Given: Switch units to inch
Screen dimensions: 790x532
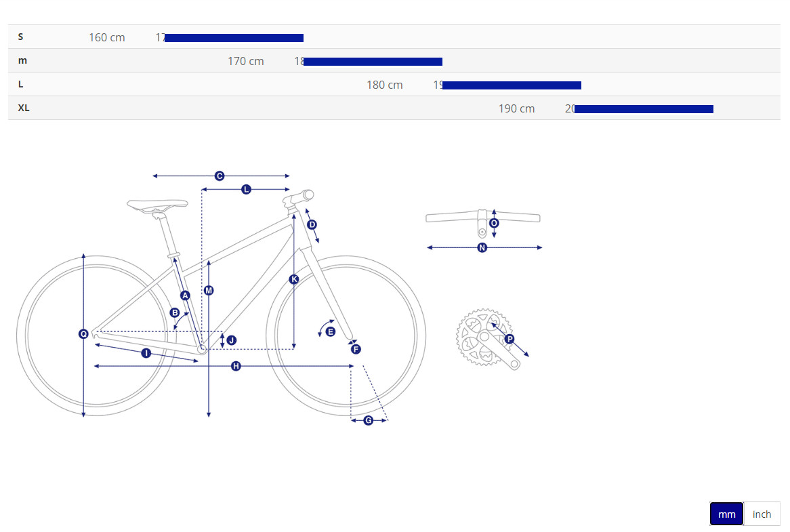Looking at the screenshot, I should [x=762, y=514].
